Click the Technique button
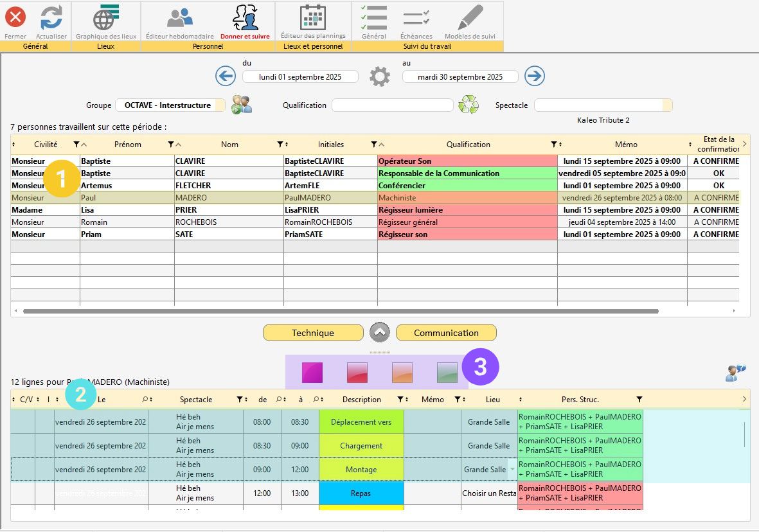The width and height of the screenshot is (759, 532). [313, 333]
